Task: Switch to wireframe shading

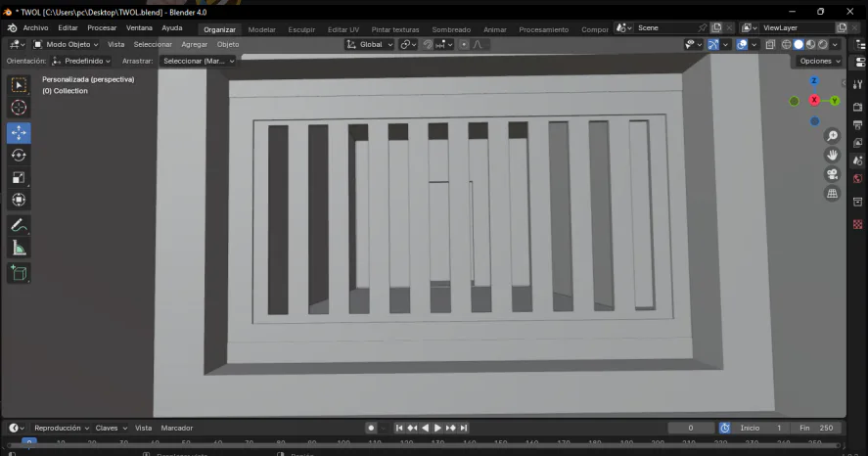Action: point(786,45)
